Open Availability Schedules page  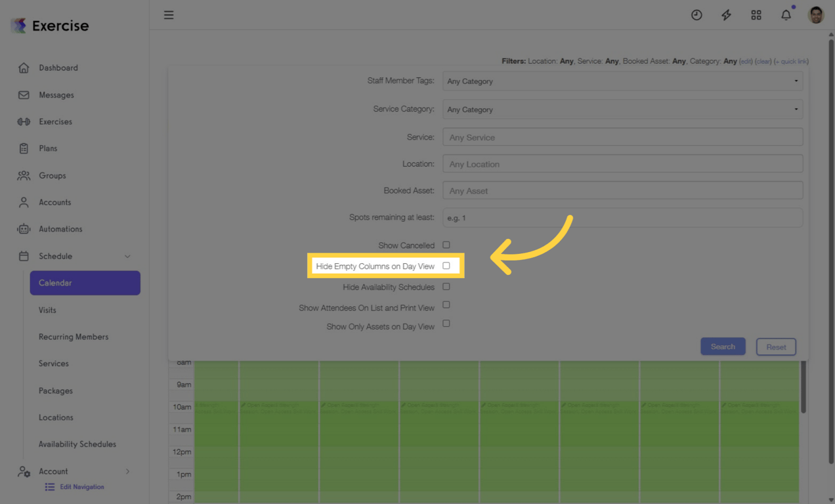(76, 444)
